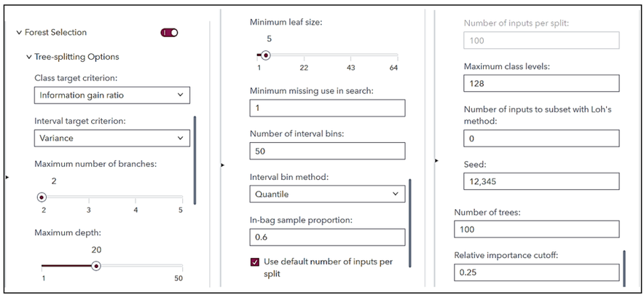Click the Maximum depth slider handle
Viewport: 644px width, 295px height.
coord(95,266)
